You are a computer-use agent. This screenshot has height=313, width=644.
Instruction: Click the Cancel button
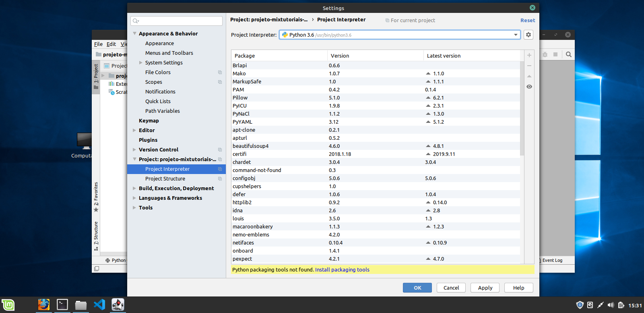pos(451,288)
